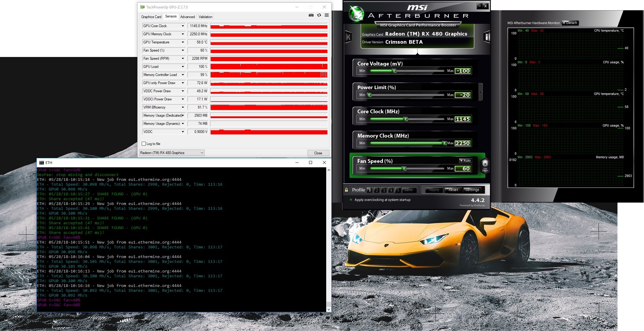Screen dimensions: 644x331
Task: Click the GPU-Z refresh icon
Action: click(x=319, y=15)
